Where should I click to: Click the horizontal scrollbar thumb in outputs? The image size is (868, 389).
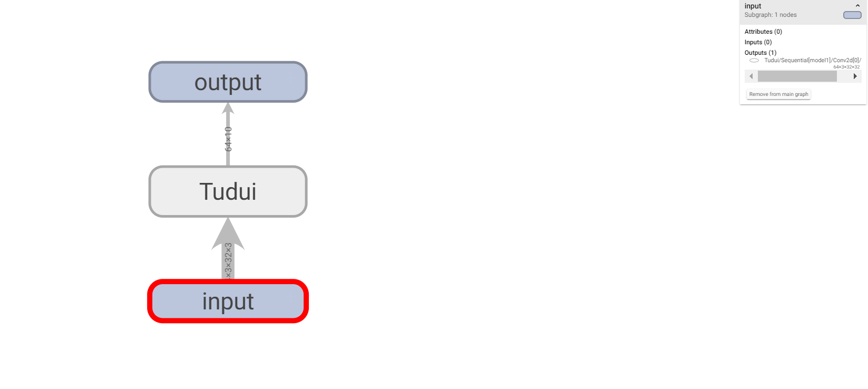(797, 76)
